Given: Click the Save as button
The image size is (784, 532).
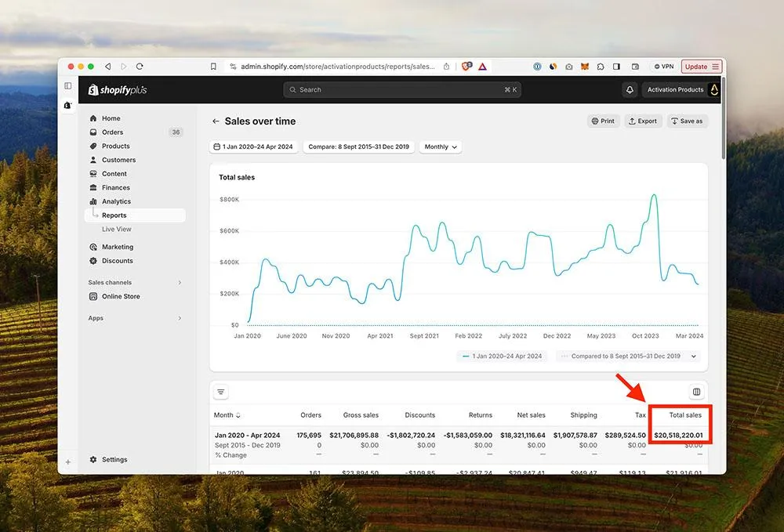Looking at the screenshot, I should coord(687,121).
